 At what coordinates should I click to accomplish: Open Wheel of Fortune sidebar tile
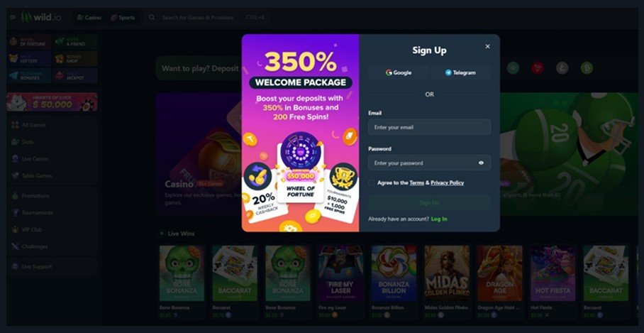[29, 42]
